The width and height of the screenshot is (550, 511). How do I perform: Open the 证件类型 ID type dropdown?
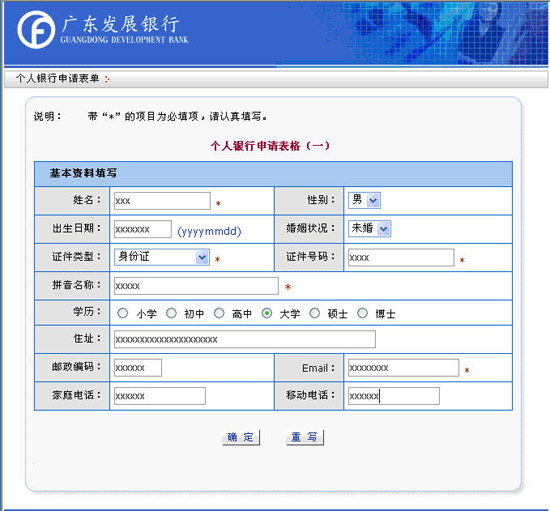click(x=162, y=257)
